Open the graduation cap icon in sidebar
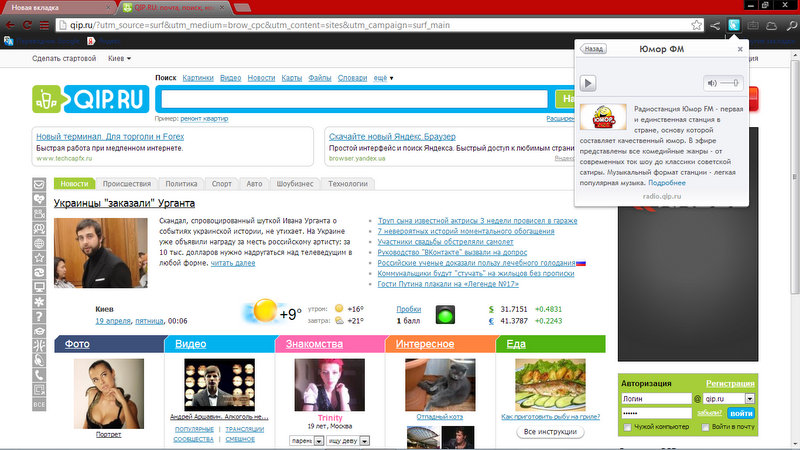This screenshot has height=450, width=800. [39, 331]
